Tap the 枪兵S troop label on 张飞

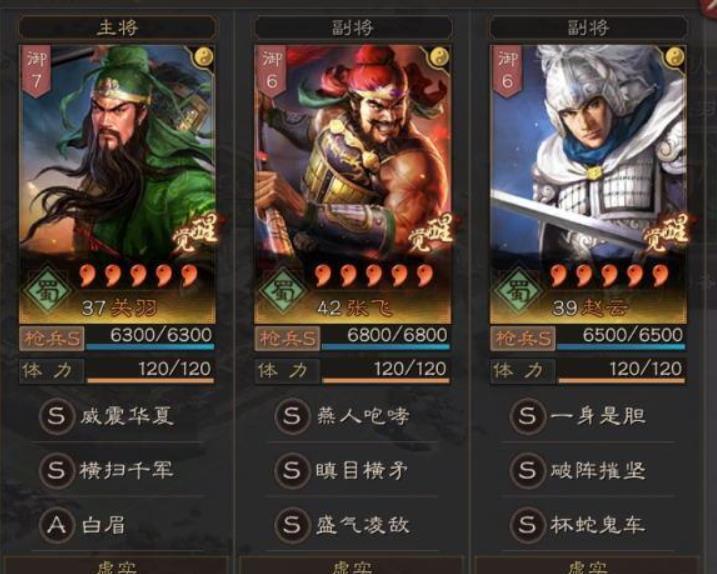pos(287,338)
